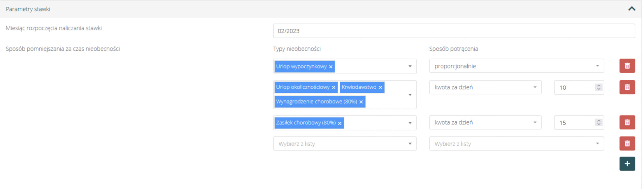Click the month field showing 02/2023
Image resolution: width=644 pixels, height=189 pixels.
(454, 31)
